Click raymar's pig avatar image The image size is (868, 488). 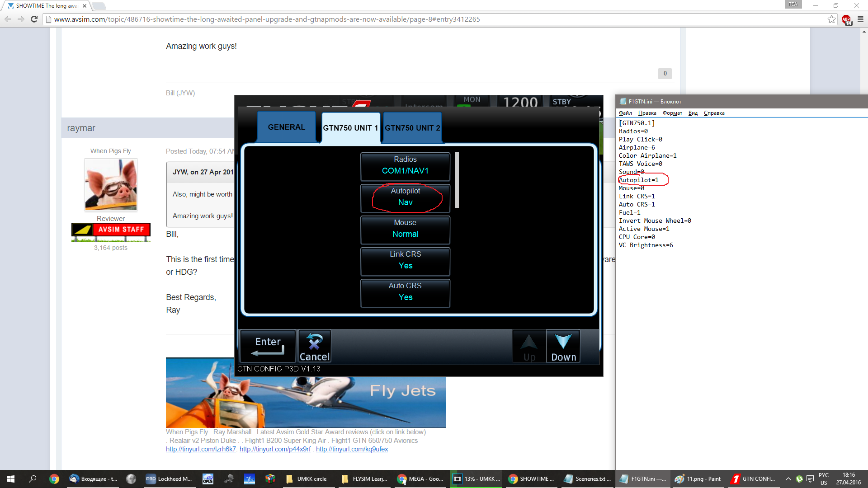click(111, 184)
